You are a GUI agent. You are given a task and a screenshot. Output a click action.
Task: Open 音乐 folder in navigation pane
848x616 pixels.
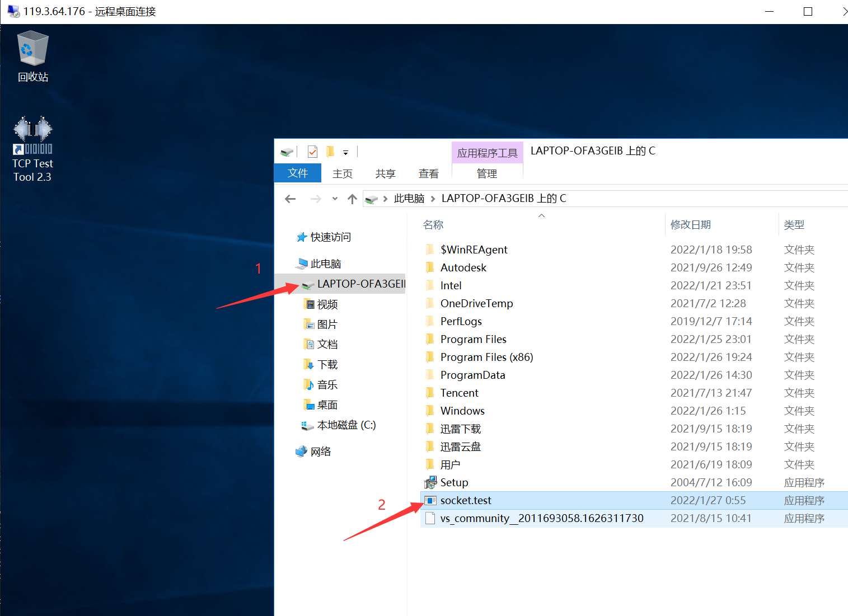coord(321,385)
